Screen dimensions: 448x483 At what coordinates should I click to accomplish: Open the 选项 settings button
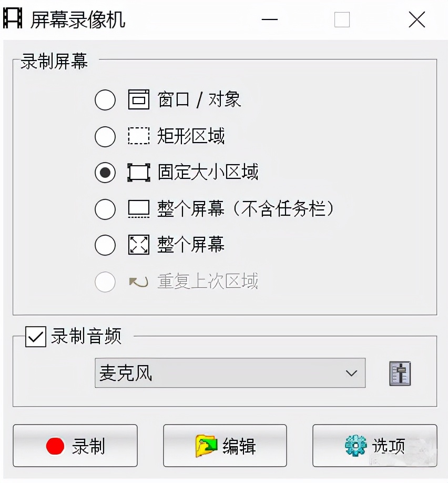coord(374,446)
